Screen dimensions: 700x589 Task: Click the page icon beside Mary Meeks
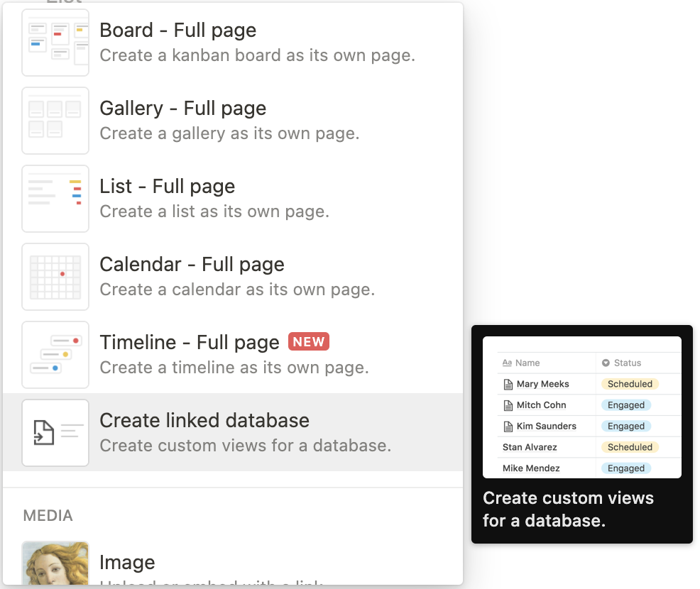[x=508, y=384]
